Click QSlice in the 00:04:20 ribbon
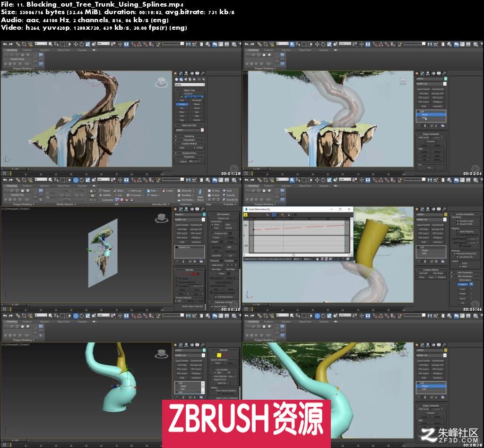This screenshot has height=448, width=484. pos(119,191)
